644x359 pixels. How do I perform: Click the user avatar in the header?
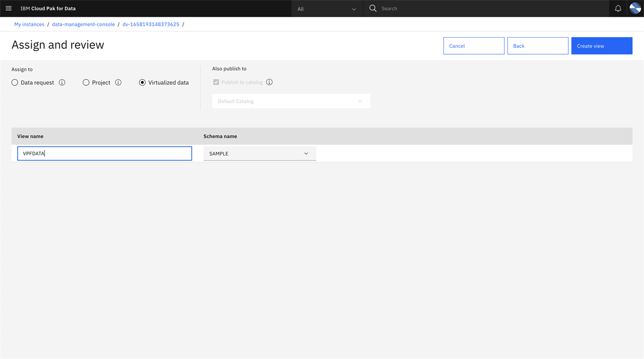coord(635,8)
